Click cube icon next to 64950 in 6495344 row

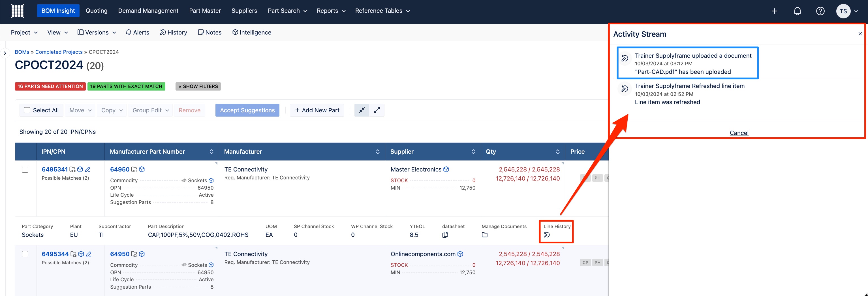142,254
